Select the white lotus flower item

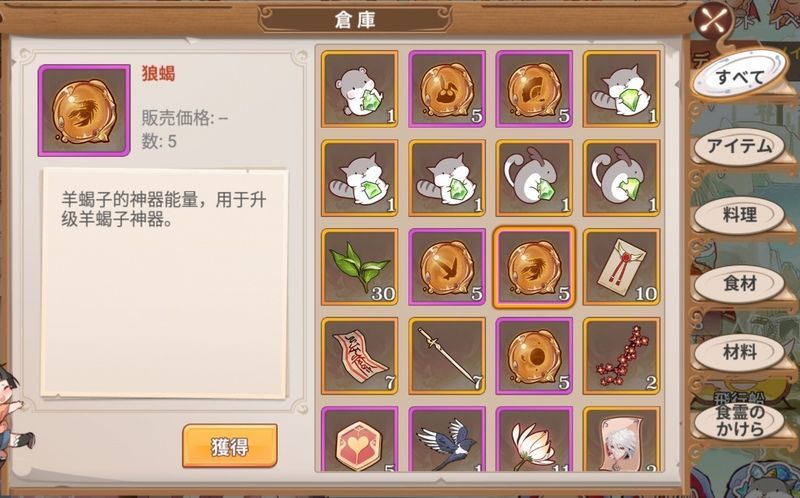click(x=534, y=439)
